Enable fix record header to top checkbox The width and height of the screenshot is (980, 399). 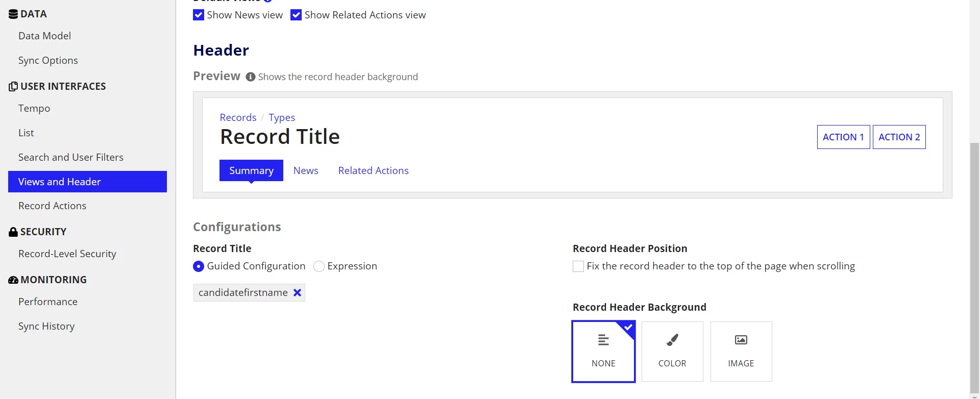(578, 266)
